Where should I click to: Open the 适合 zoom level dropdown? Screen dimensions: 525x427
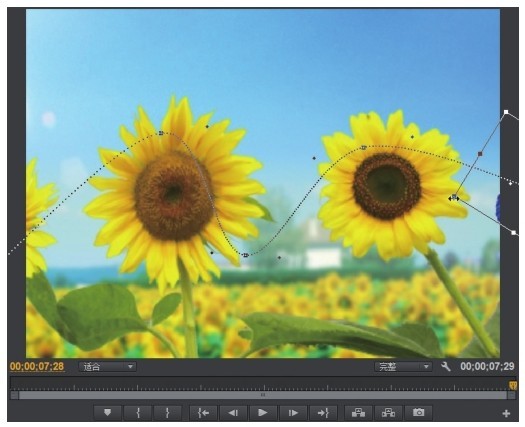click(107, 367)
